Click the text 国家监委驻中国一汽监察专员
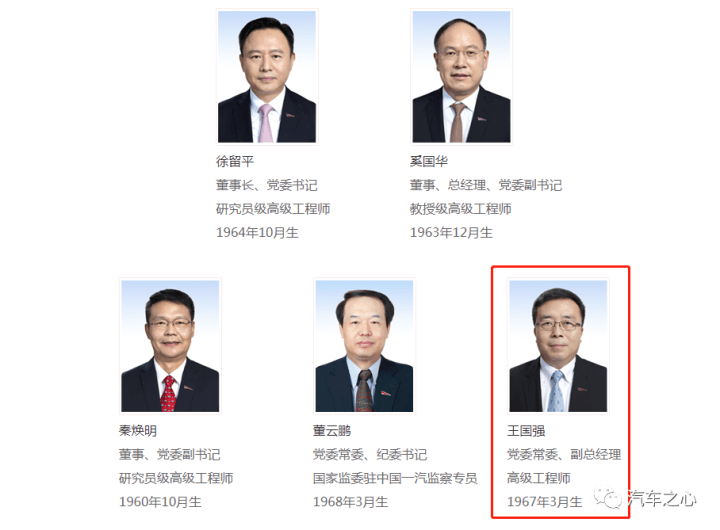720x530 pixels. tap(395, 479)
